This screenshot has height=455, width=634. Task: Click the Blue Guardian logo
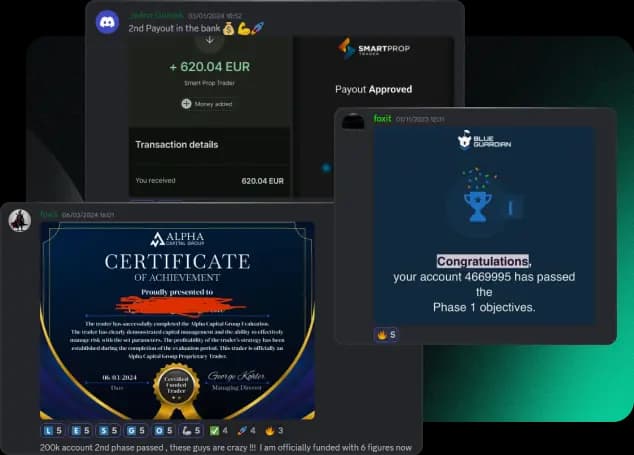point(484,140)
